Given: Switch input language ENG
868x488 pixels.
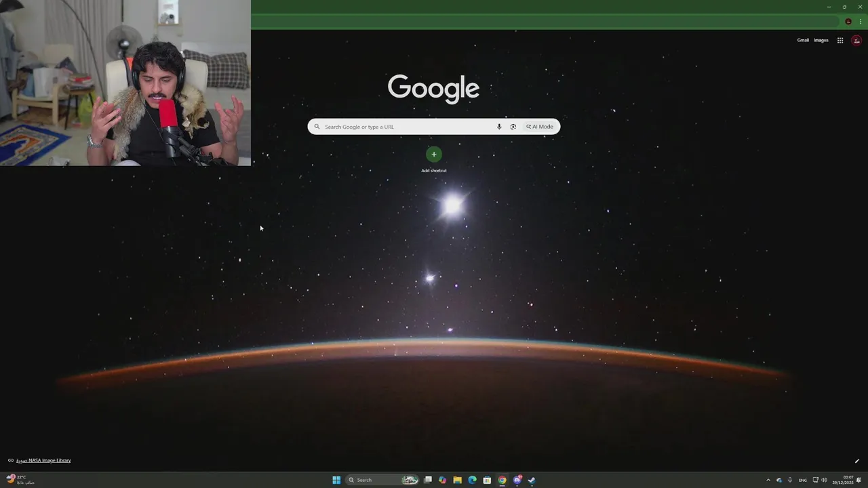Looking at the screenshot, I should [803, 480].
